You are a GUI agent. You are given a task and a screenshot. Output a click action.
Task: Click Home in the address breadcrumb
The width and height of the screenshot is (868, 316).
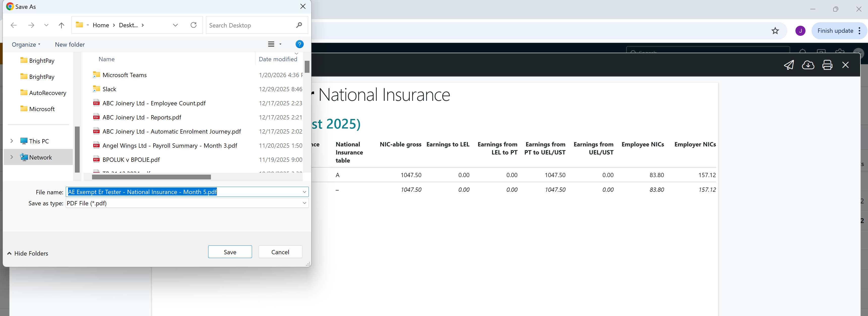click(101, 25)
